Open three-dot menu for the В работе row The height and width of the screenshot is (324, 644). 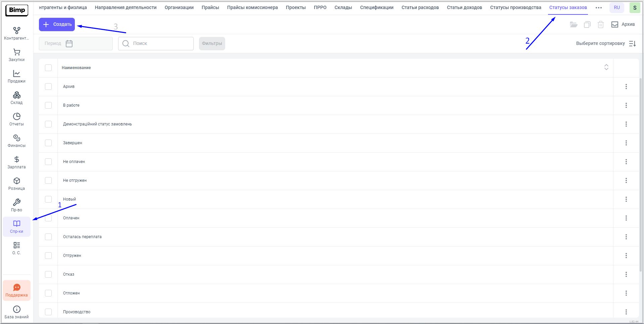coord(626,105)
